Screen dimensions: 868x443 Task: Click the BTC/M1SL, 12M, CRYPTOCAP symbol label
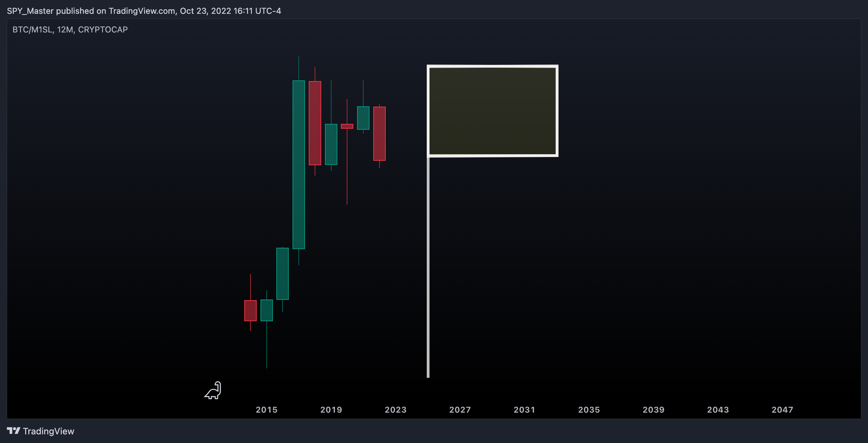(70, 30)
